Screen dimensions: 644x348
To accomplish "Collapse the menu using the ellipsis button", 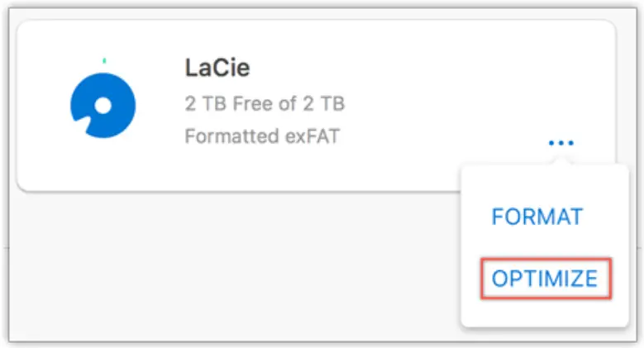I will tap(561, 143).
